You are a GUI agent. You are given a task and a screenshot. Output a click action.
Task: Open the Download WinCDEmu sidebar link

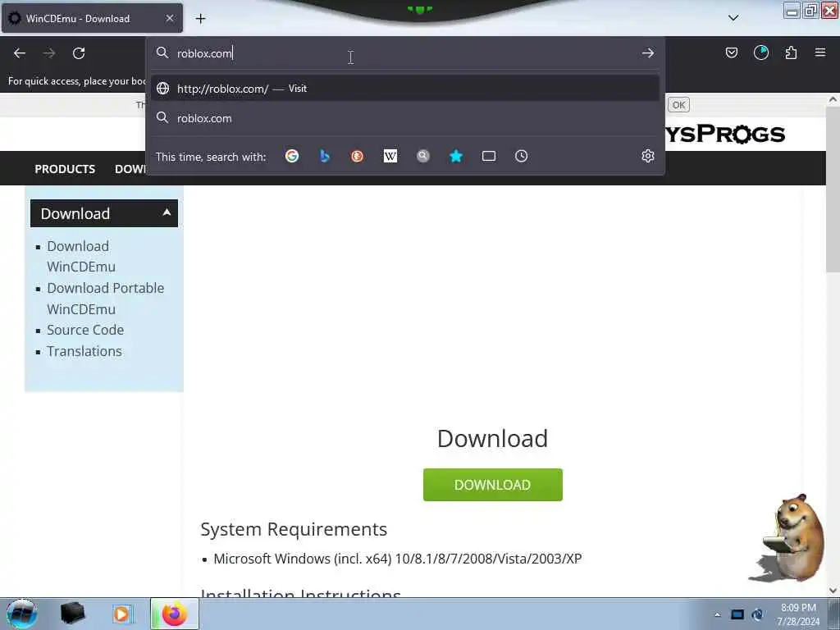coord(81,257)
